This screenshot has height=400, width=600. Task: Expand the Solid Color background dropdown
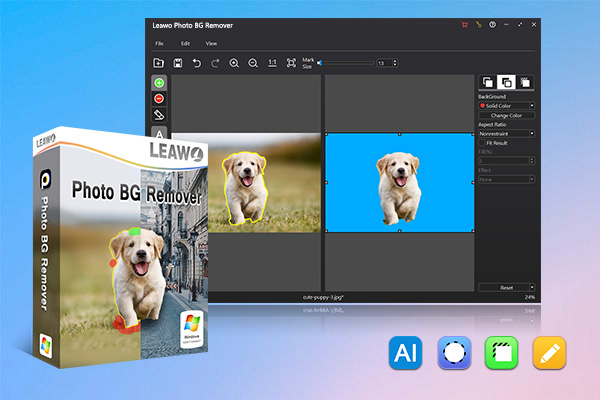pyautogui.click(x=532, y=106)
